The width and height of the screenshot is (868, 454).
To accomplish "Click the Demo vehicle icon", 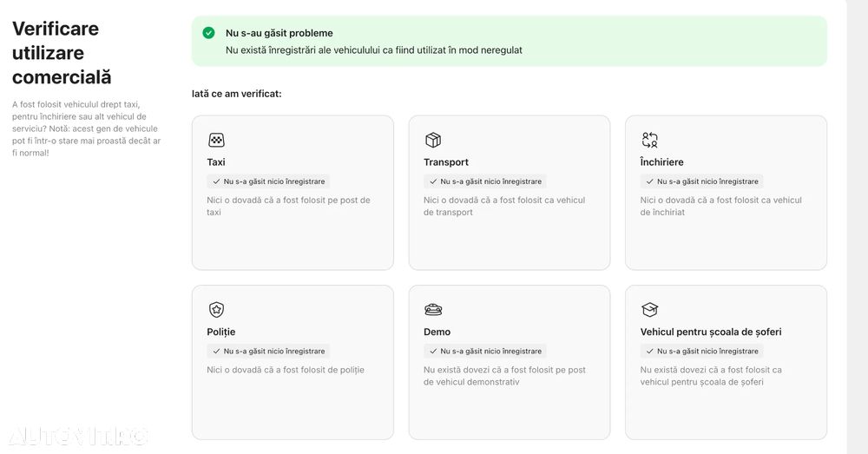I will coord(433,310).
